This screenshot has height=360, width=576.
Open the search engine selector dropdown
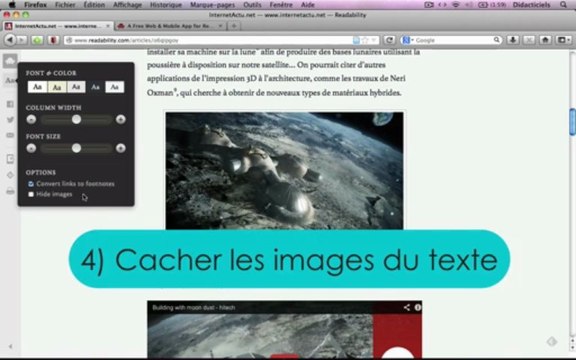point(408,40)
